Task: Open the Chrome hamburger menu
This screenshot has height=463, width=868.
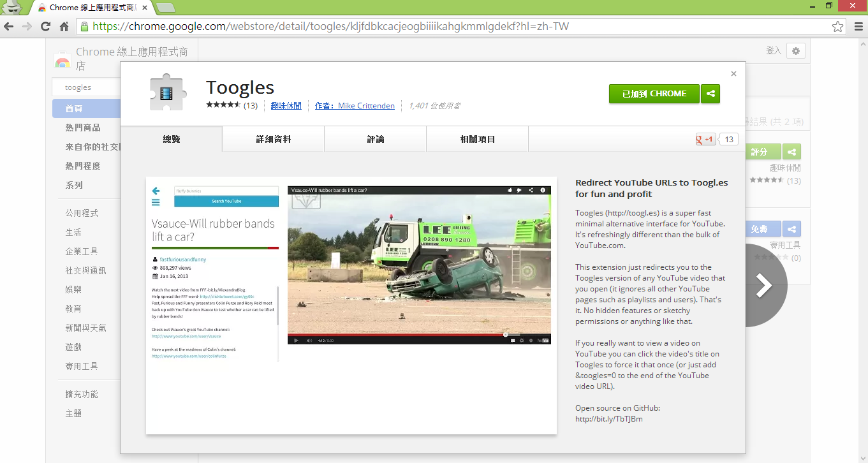Action: tap(857, 27)
